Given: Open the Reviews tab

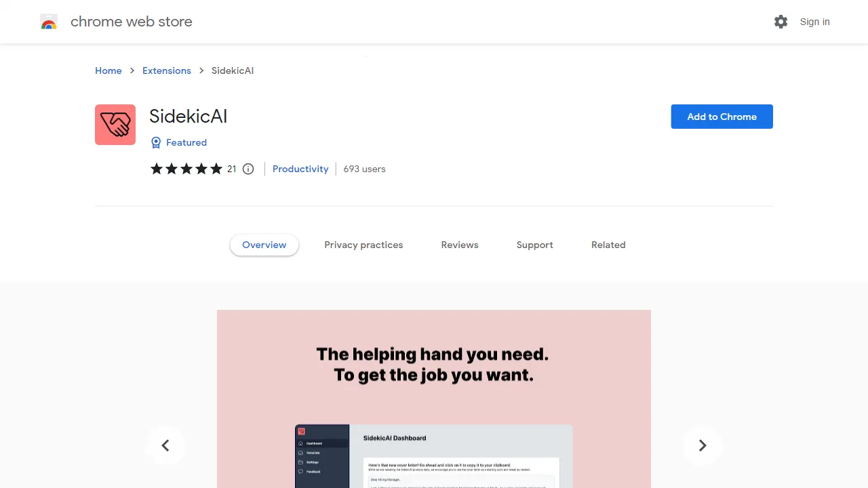Looking at the screenshot, I should (460, 245).
